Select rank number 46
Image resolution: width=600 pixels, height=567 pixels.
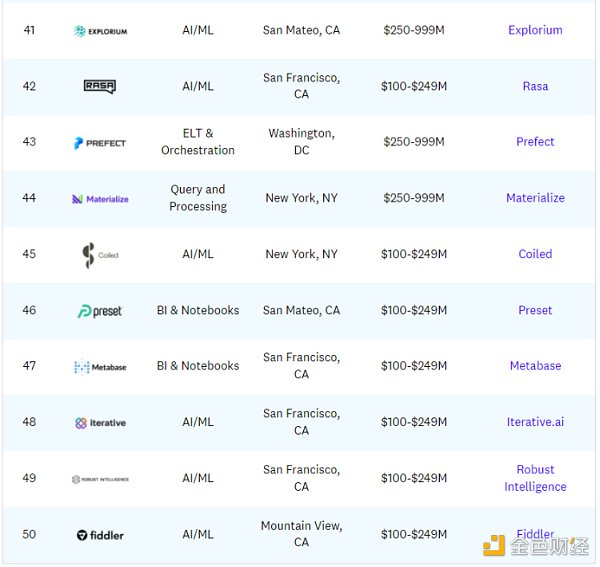pos(29,310)
